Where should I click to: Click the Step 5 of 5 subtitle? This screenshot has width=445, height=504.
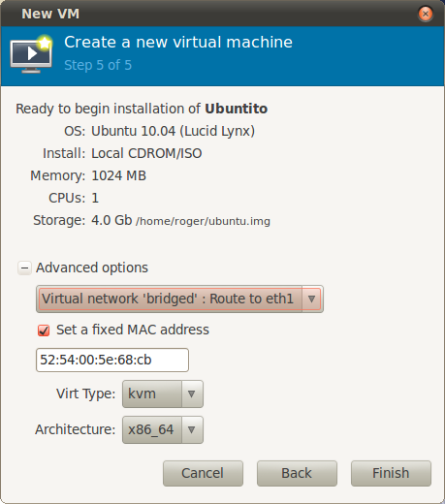point(98,65)
